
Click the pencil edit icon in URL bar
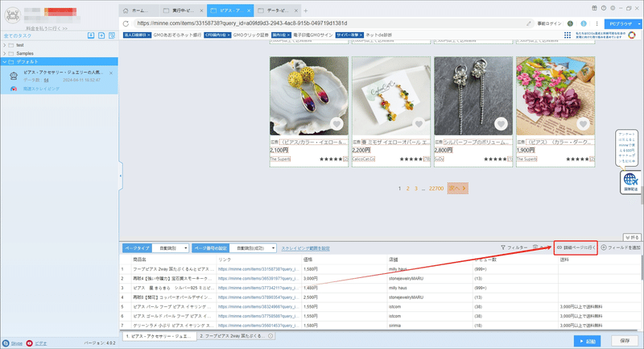point(529,23)
